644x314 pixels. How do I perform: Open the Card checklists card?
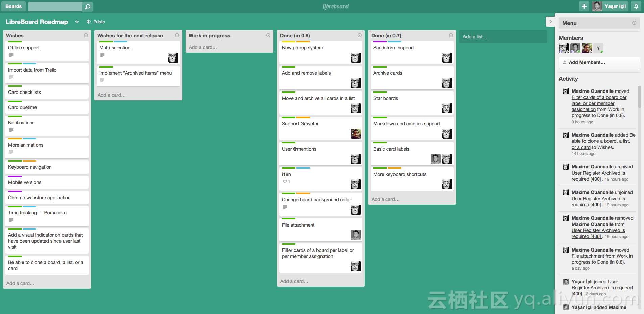[x=47, y=92]
